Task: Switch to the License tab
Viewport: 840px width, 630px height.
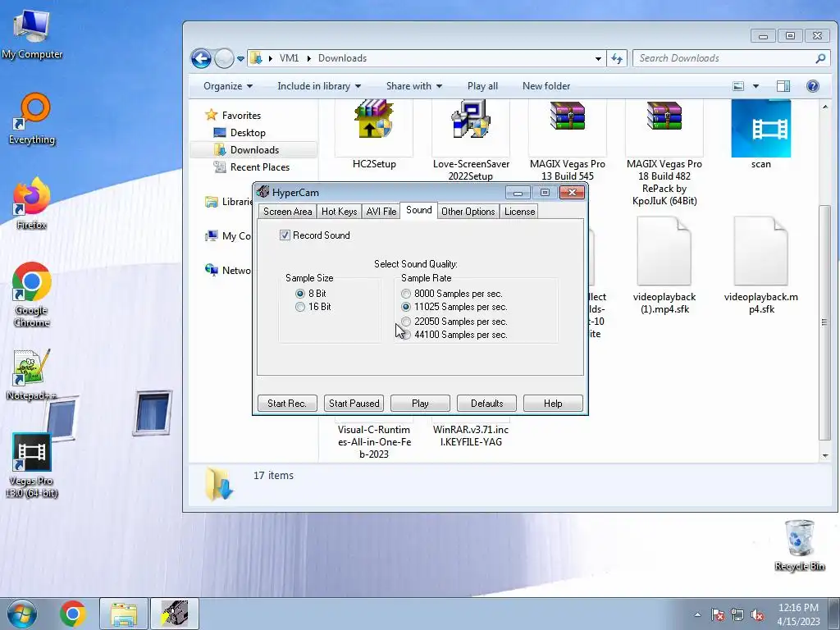Action: [x=519, y=212]
